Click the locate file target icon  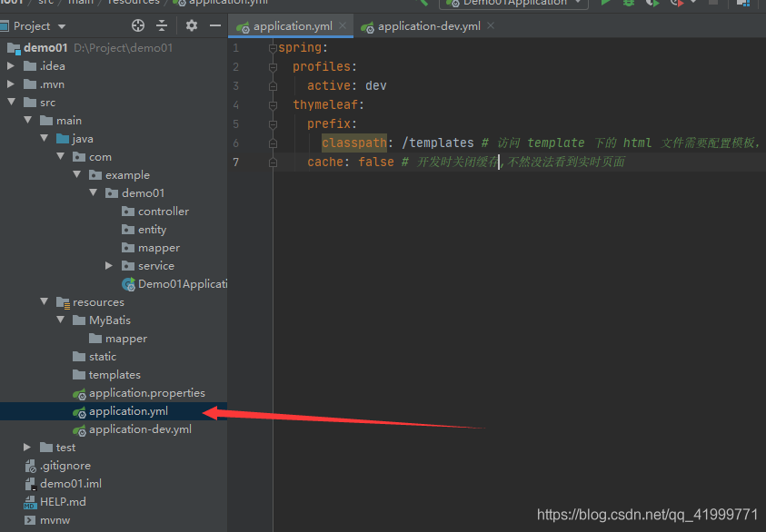(138, 26)
